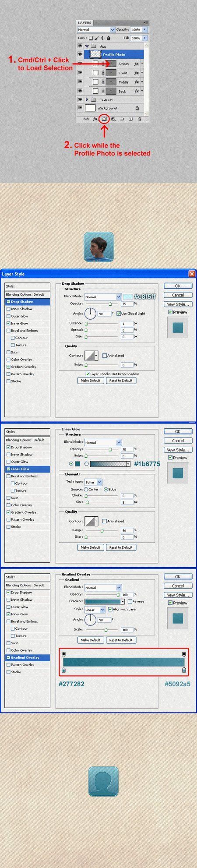The width and height of the screenshot is (197, 868).
Task: Open the gradient Style Linear dropdown
Action: click(95, 609)
